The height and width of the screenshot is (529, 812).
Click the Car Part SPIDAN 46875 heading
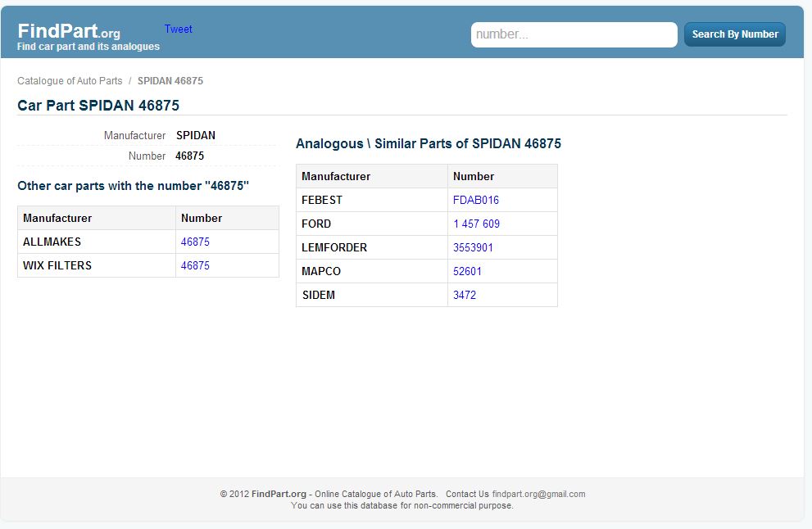click(x=98, y=105)
